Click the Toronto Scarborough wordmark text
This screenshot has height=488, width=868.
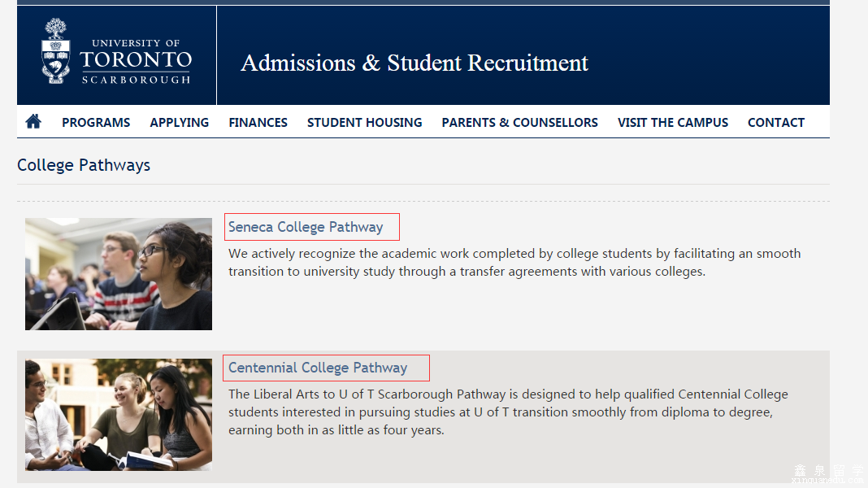(x=136, y=62)
